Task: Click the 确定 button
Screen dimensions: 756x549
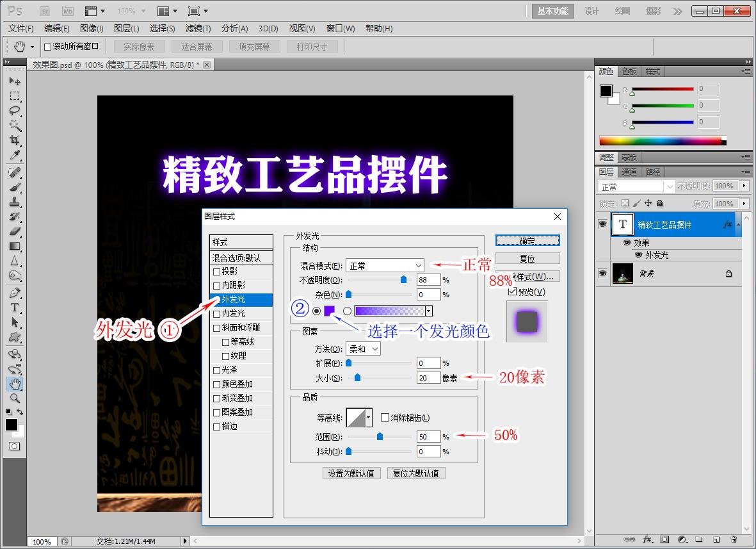Action: point(527,240)
